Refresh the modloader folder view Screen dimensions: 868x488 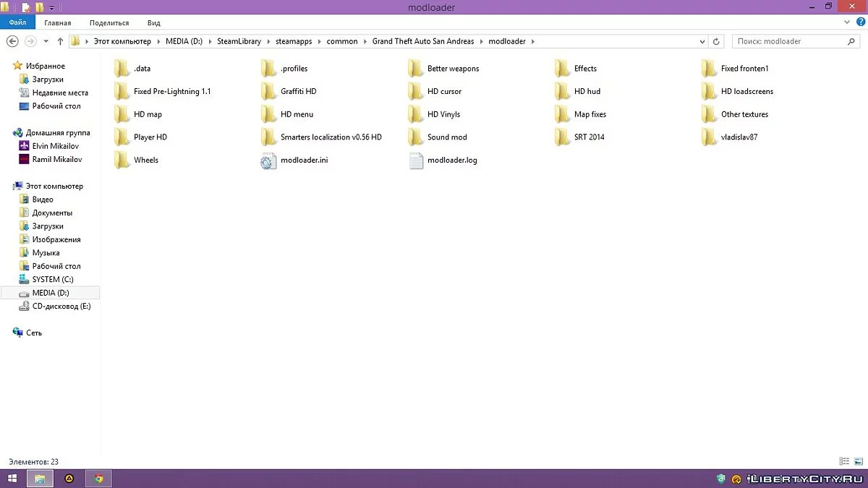click(x=717, y=41)
